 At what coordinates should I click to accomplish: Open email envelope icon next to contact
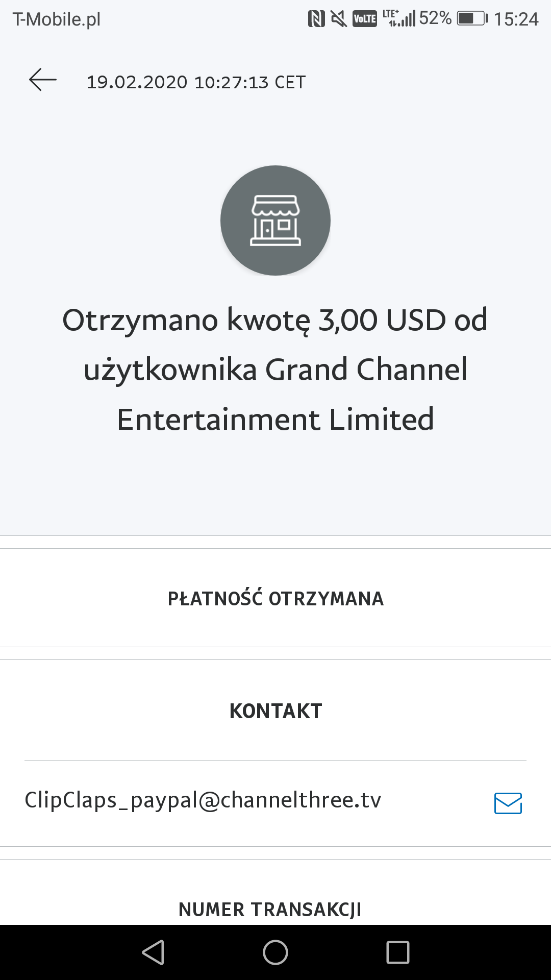point(508,803)
